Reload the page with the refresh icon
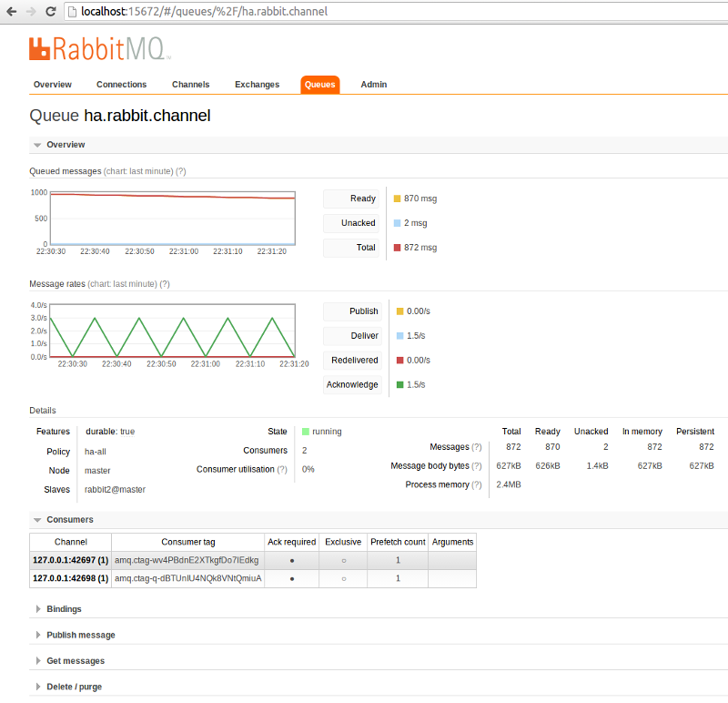 (51, 12)
